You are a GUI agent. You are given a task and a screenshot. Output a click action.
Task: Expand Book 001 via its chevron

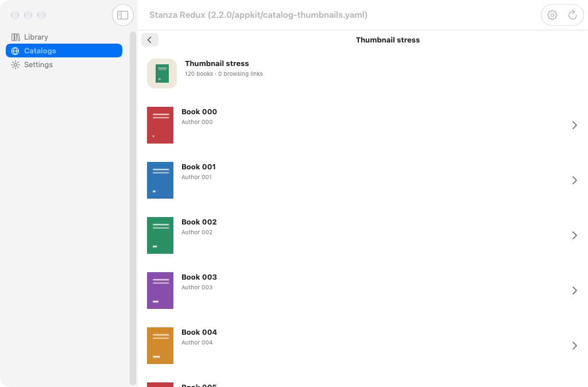point(574,180)
